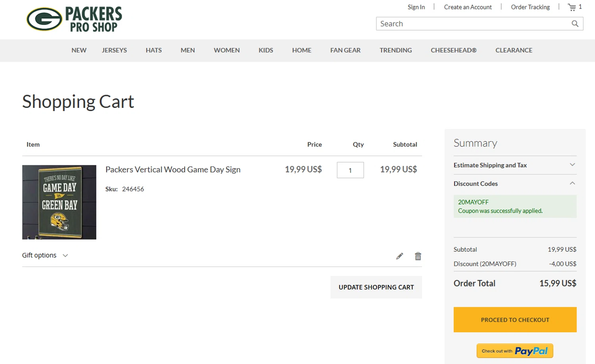
Task: Open the MEN menu
Action: tap(188, 50)
